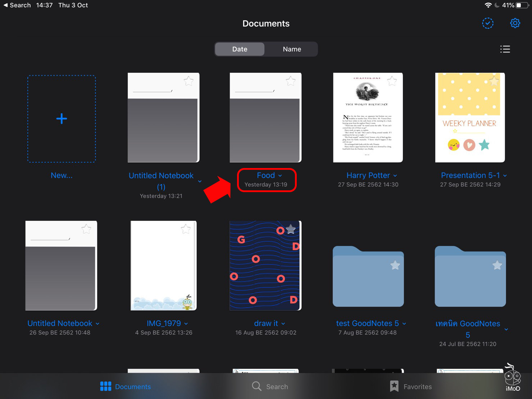This screenshot has height=399, width=532.
Task: Expand the Presentation 5-1 dropdown chevron
Action: click(505, 176)
